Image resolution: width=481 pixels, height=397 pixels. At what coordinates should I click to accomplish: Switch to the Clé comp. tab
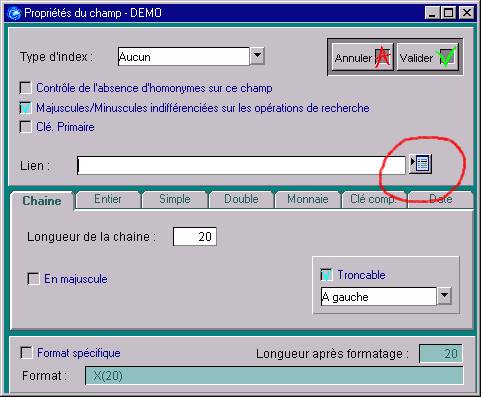point(373,199)
